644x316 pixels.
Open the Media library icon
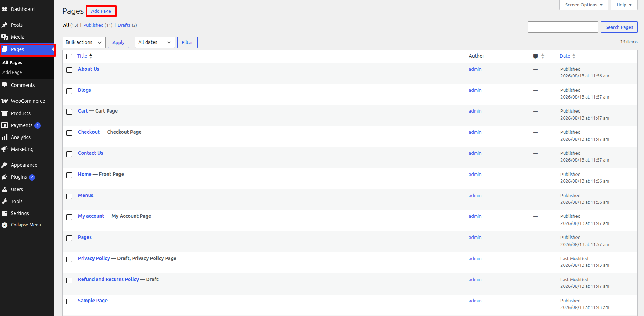5,37
